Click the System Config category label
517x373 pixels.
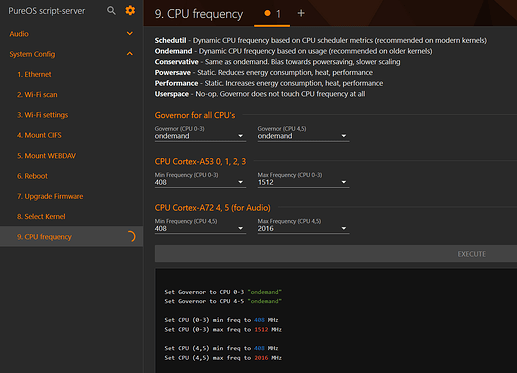[x=32, y=54]
